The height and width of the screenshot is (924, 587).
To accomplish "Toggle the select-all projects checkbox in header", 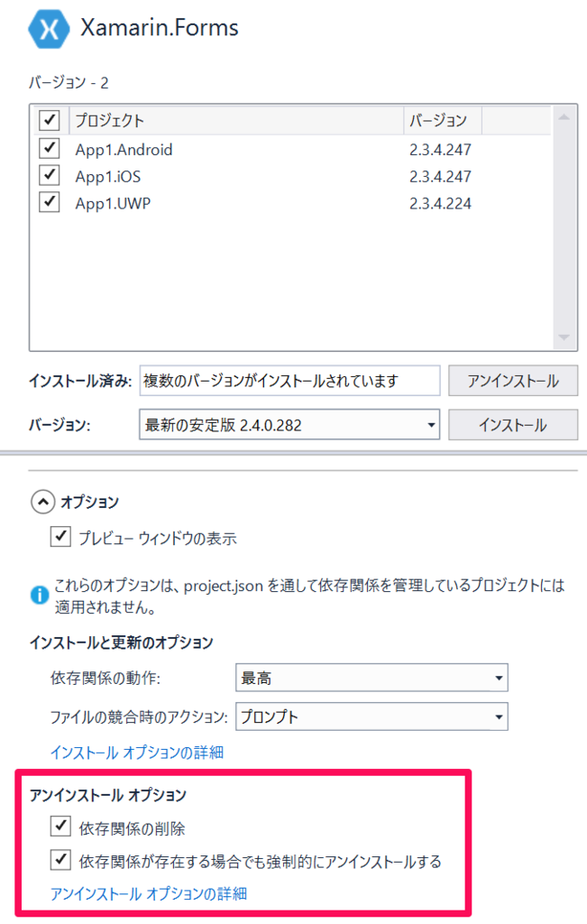I will (50, 120).
